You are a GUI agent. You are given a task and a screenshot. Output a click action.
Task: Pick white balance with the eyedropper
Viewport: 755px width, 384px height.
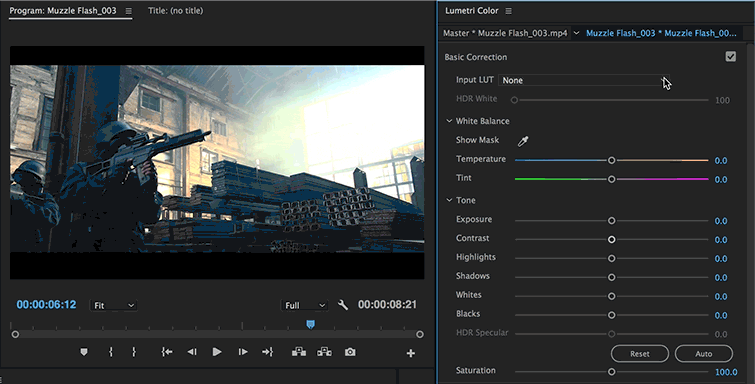(523, 141)
